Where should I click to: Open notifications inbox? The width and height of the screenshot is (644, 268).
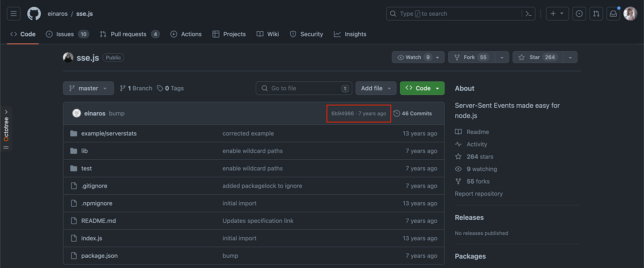pos(613,14)
